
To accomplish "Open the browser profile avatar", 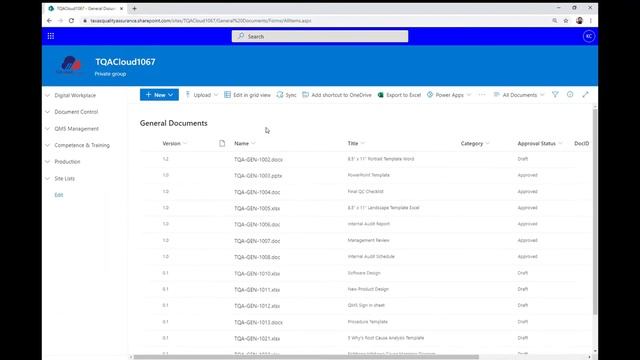I will [579, 20].
